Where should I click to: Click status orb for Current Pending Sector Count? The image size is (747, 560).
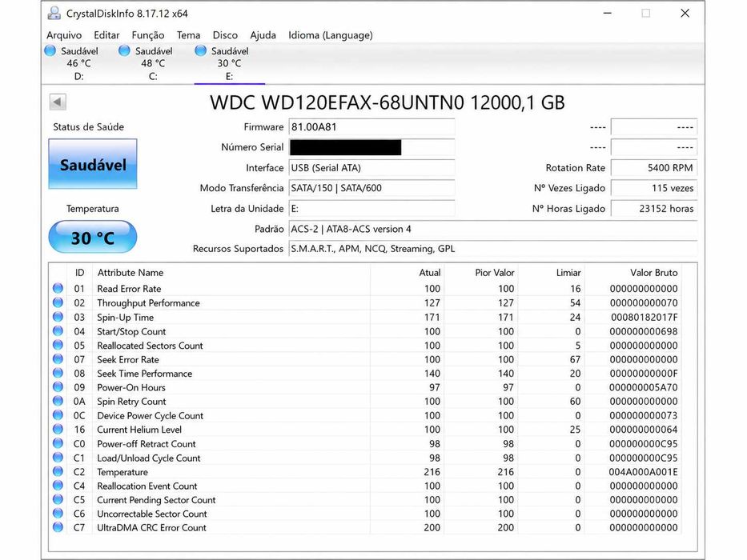[58, 499]
